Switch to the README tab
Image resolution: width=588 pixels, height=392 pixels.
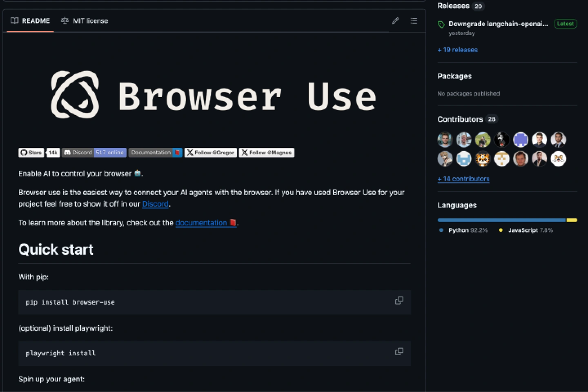[x=30, y=21]
